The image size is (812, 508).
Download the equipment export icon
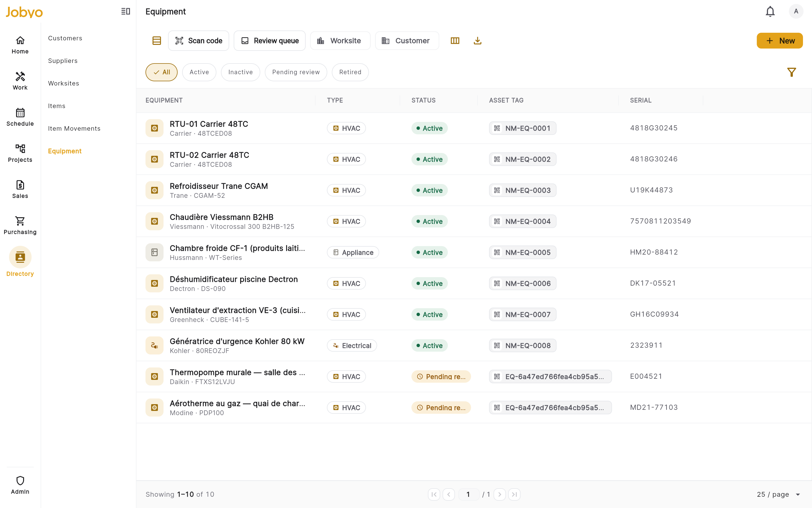pyautogui.click(x=477, y=41)
